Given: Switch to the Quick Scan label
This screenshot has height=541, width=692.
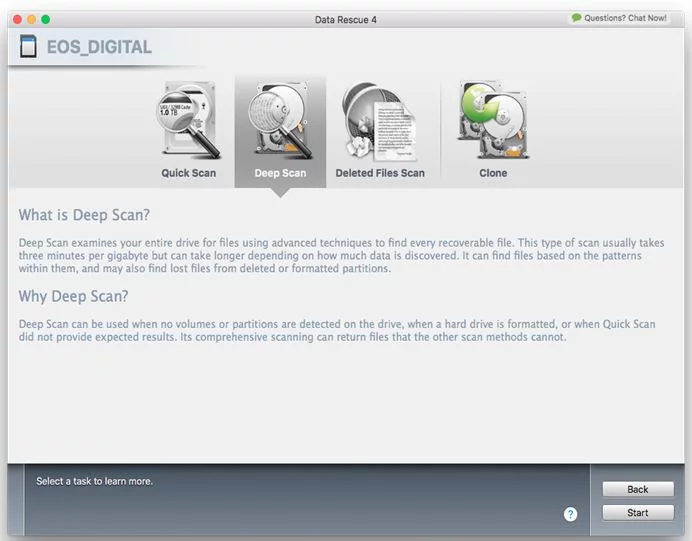Looking at the screenshot, I should [x=188, y=173].
